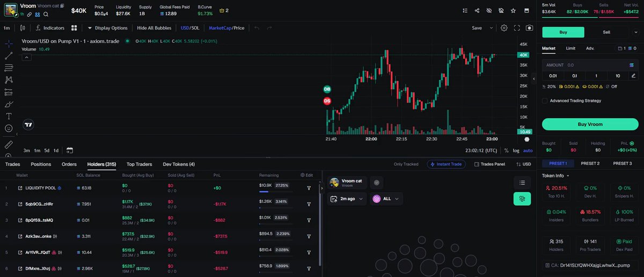The height and width of the screenshot is (277, 644).
Task: Open the 2m ago time dropdown
Action: click(347, 199)
